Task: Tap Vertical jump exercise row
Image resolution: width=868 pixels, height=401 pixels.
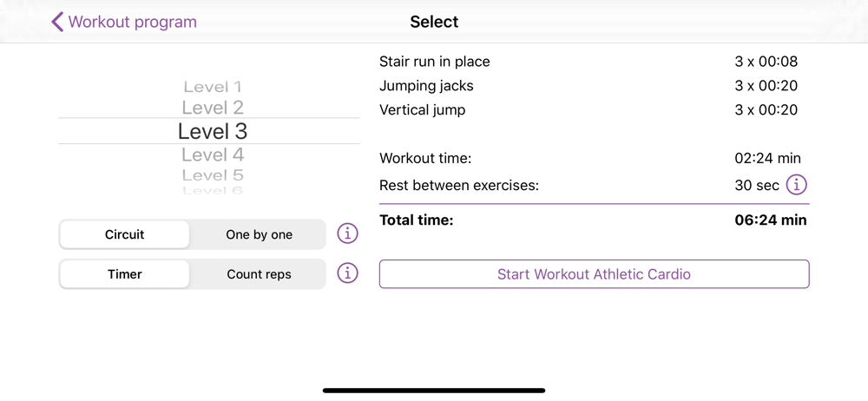Action: point(422,110)
